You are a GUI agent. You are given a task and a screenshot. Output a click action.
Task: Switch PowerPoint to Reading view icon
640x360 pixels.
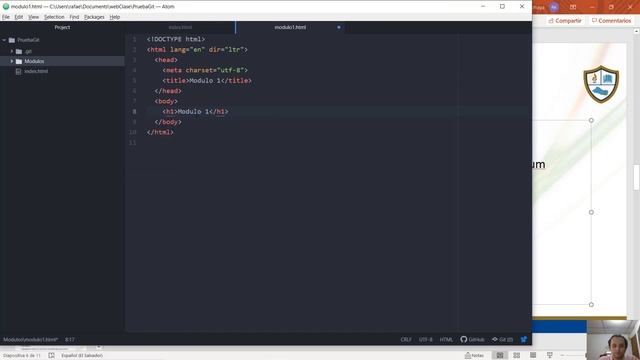tap(533, 356)
